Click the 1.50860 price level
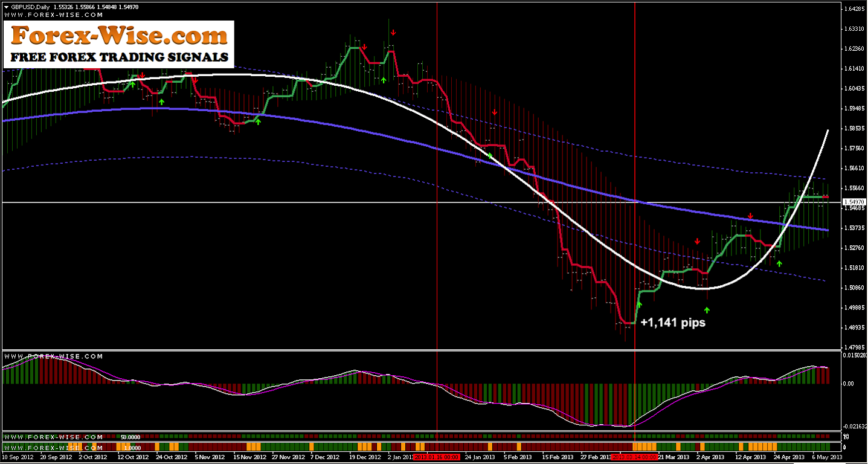The image size is (868, 464). point(855,288)
